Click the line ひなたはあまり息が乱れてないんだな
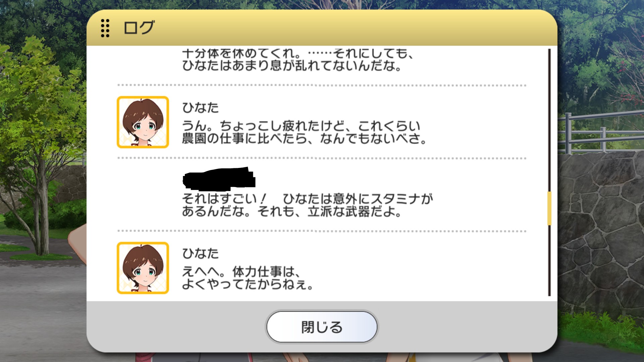 [292, 66]
